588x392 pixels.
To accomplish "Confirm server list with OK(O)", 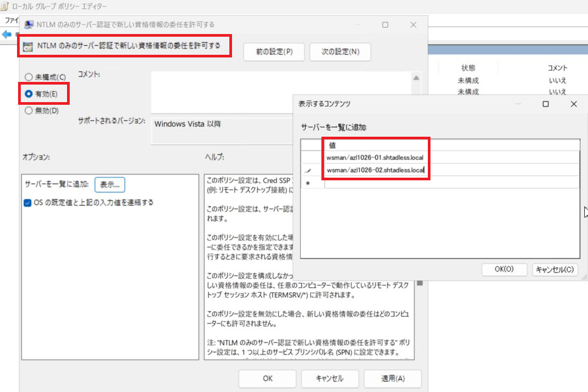I will point(504,269).
